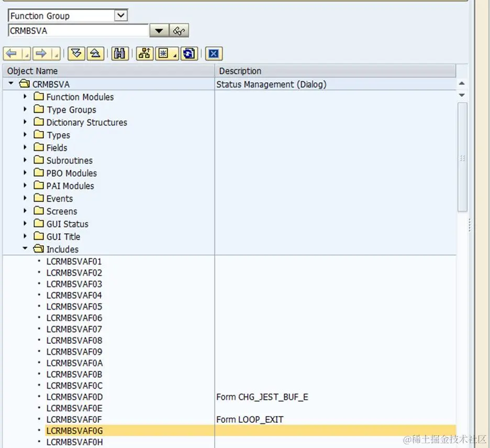The height and width of the screenshot is (448, 490).
Task: Click 'Status Management (Dialog)' description text
Action: [271, 84]
